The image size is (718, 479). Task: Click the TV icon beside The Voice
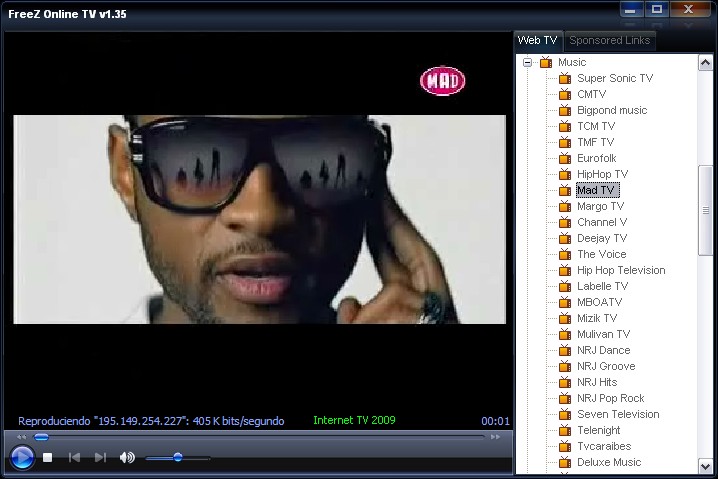565,254
